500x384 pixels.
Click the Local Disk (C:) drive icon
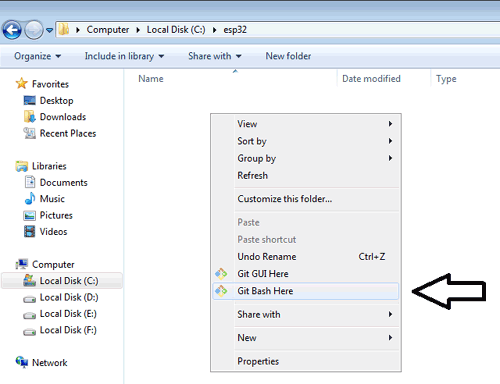30,280
